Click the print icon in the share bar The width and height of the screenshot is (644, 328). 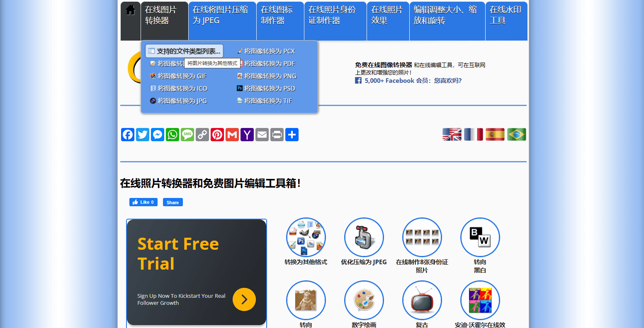pyautogui.click(x=277, y=134)
